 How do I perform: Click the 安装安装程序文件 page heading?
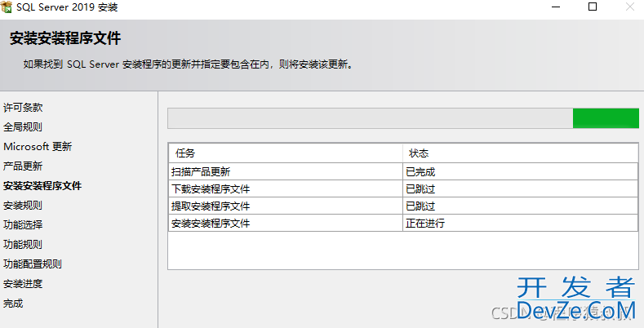pos(65,38)
